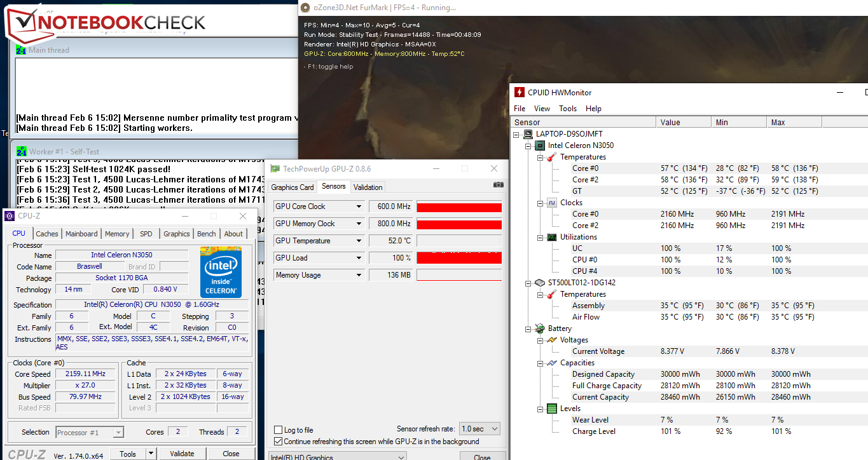
Task: Click the Sensor column header in HWMonitor
Action: (x=584, y=123)
